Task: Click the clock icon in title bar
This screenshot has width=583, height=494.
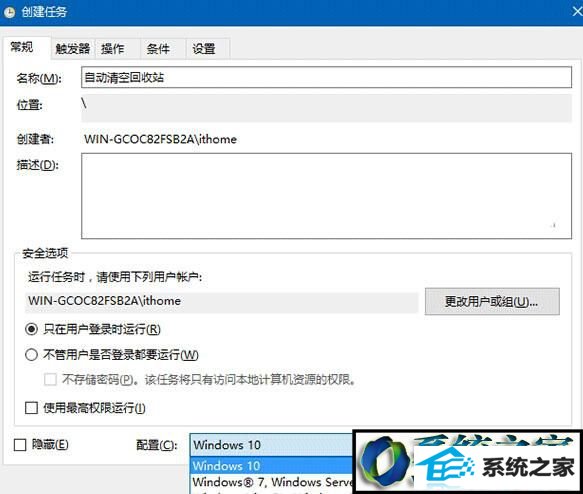Action: (x=9, y=12)
